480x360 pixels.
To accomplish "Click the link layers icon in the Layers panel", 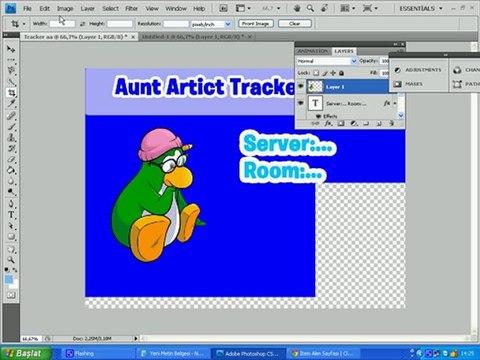I will point(315,124).
